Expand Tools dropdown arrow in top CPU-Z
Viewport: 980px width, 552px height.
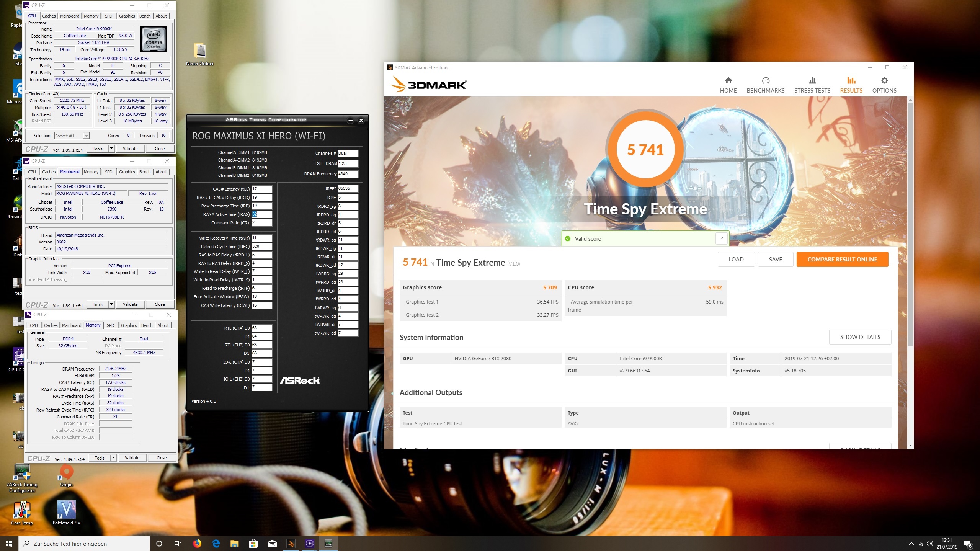(x=111, y=149)
